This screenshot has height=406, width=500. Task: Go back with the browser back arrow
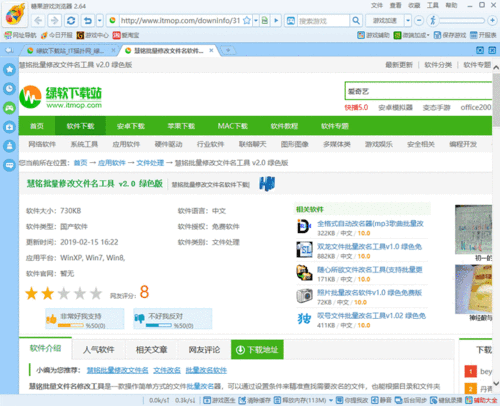click(39, 21)
